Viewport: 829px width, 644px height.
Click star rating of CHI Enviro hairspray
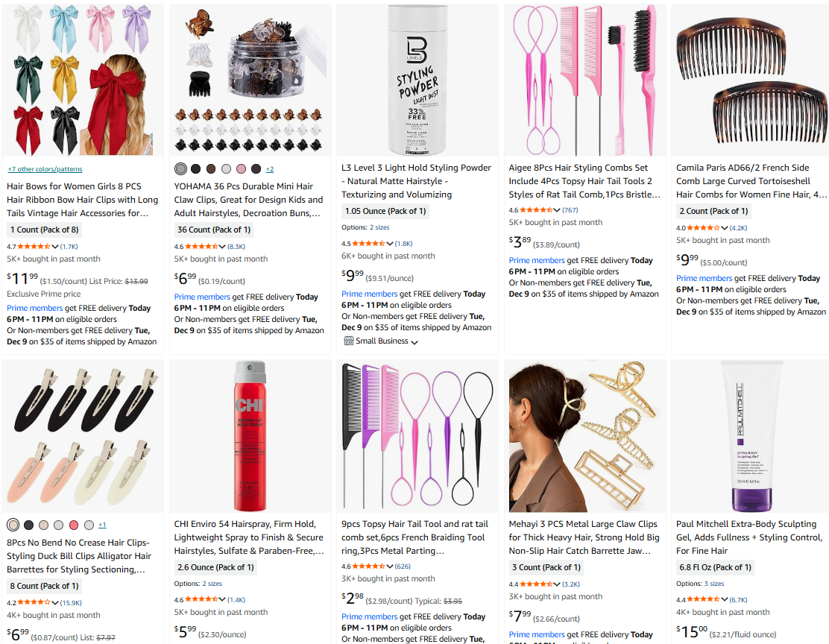pyautogui.click(x=201, y=599)
